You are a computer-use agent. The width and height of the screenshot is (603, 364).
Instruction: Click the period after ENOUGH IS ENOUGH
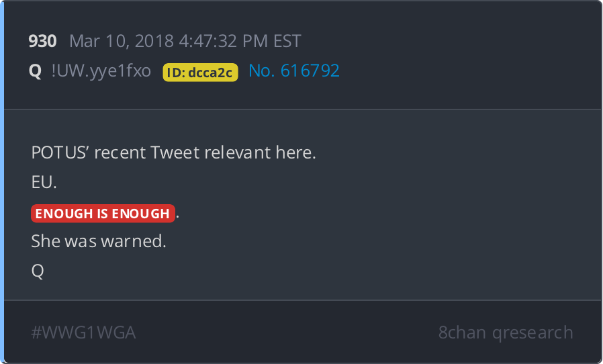(x=178, y=216)
